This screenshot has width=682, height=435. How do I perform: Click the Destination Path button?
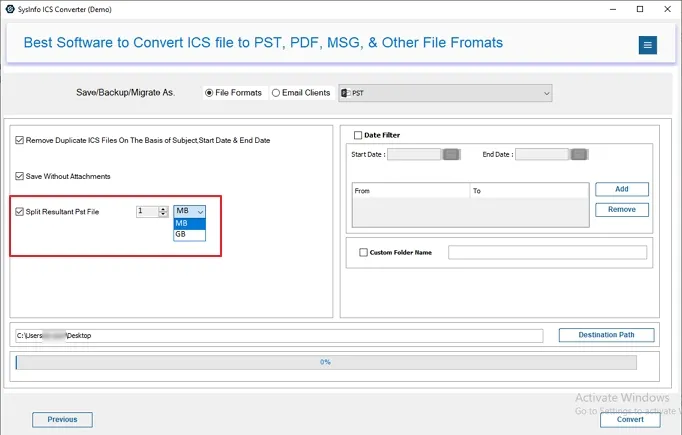[606, 335]
